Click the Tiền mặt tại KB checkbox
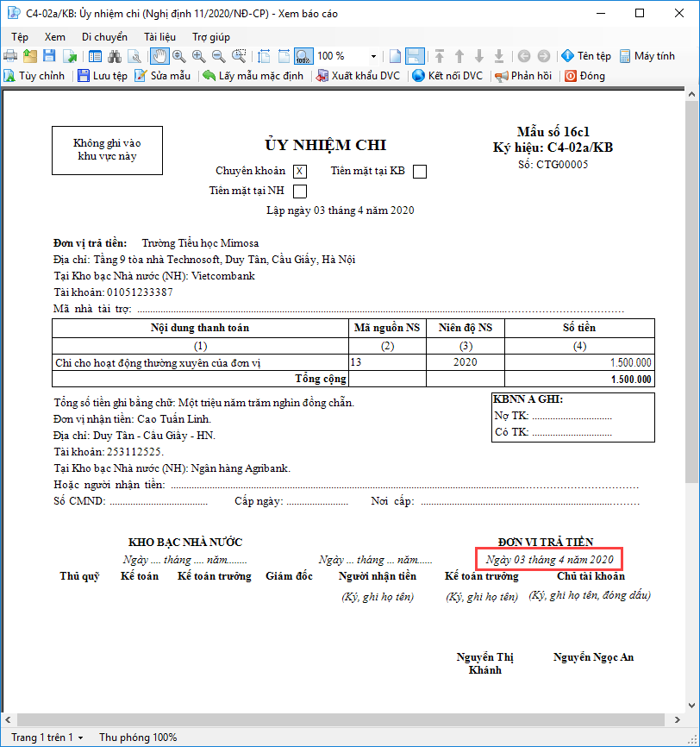 point(420,172)
